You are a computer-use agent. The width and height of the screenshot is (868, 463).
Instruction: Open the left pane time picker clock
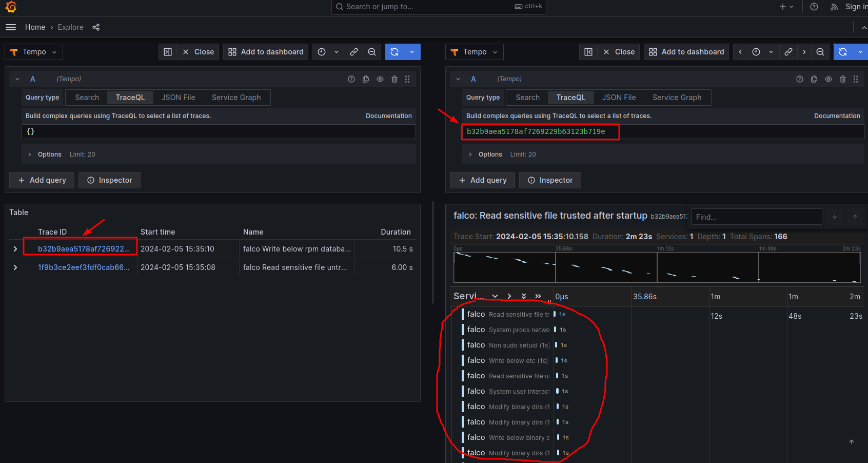pos(322,52)
